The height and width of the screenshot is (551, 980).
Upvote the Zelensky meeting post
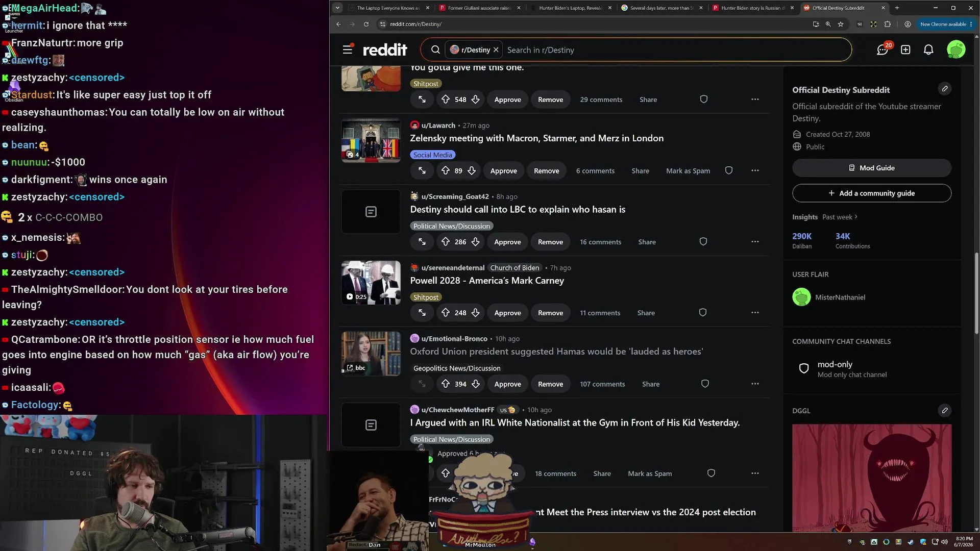[x=446, y=170]
